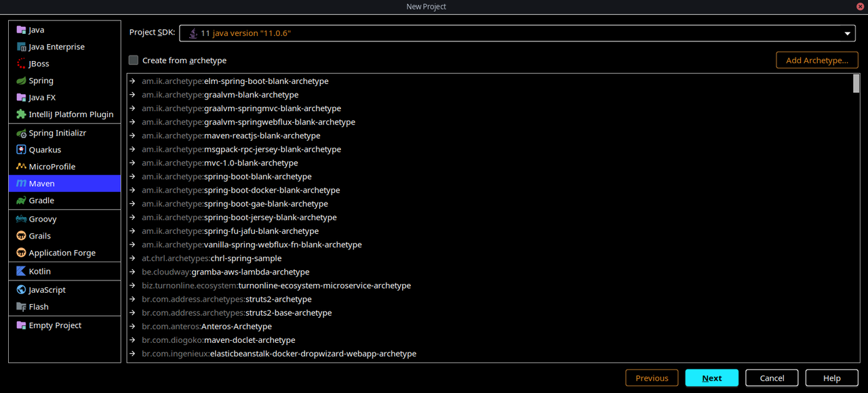Select the Quarkus label in sidebar

(45, 150)
